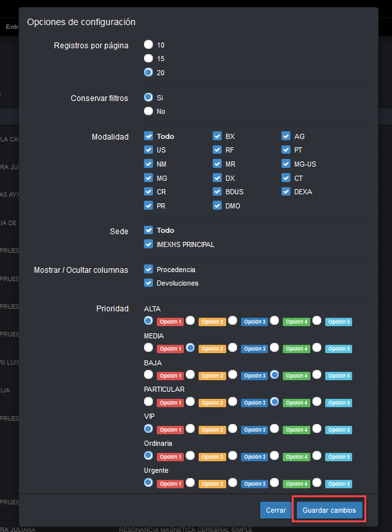
Task: Uncheck the IMEXHS PRINCIPAL site checkbox
Action: 148,244
